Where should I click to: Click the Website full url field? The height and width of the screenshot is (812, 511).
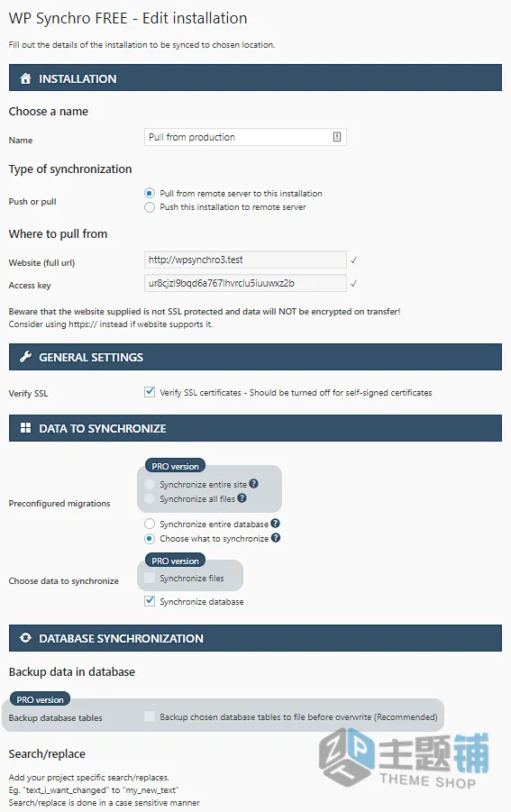(245, 260)
